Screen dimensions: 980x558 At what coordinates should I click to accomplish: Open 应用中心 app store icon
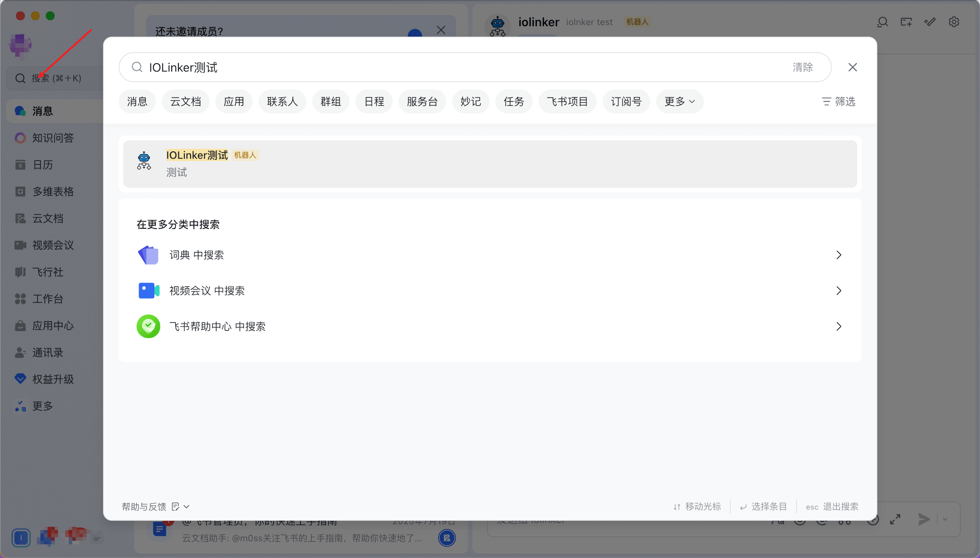pyautogui.click(x=20, y=326)
